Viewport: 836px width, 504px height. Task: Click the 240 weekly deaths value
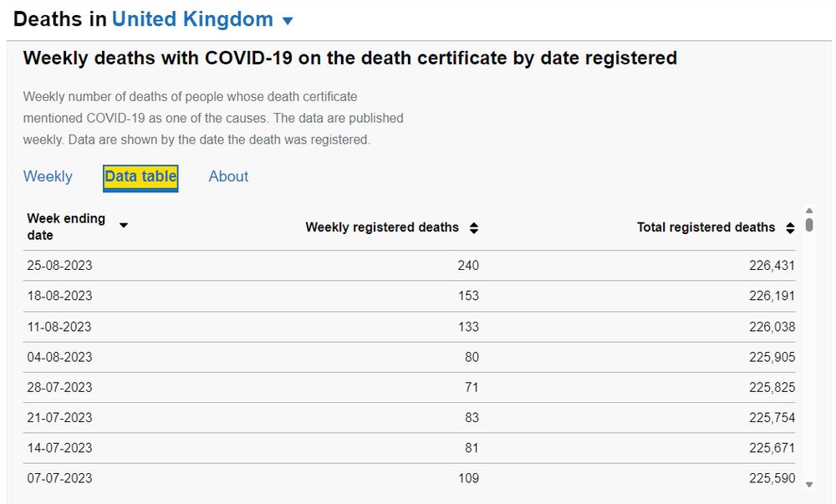(x=468, y=266)
